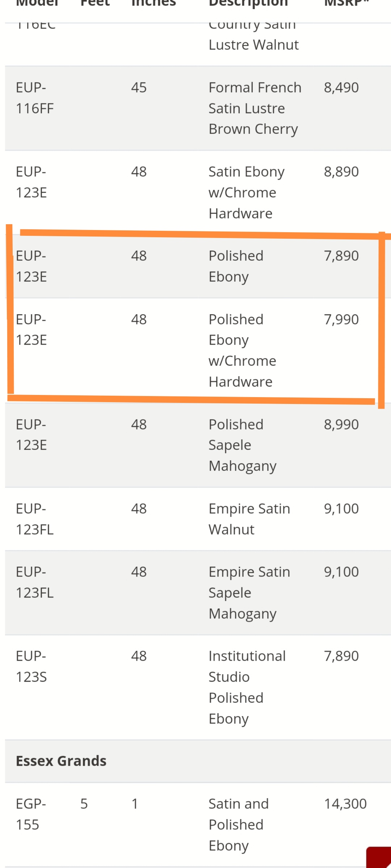The height and width of the screenshot is (868, 391).
Task: Click the Inches column header
Action: coord(154,4)
